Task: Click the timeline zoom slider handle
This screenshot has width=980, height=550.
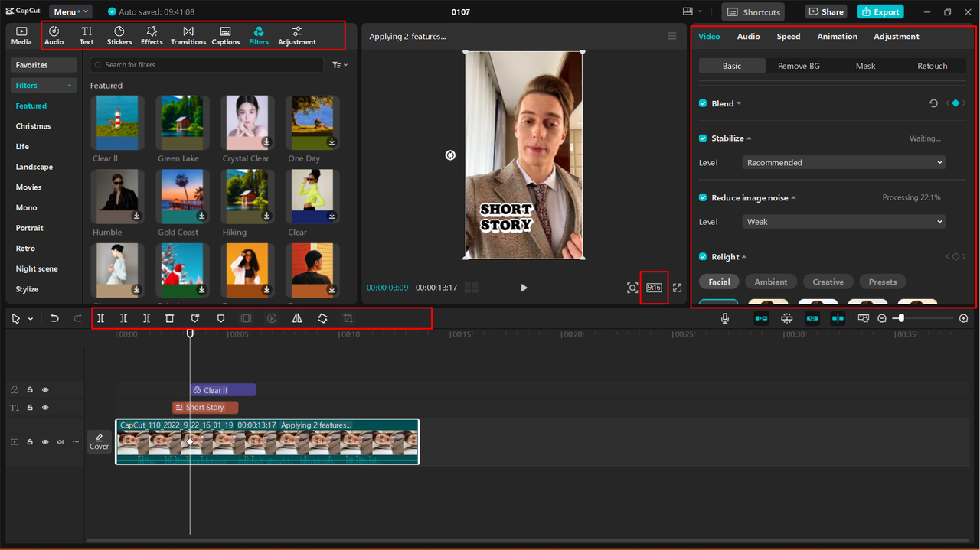Action: tap(901, 318)
